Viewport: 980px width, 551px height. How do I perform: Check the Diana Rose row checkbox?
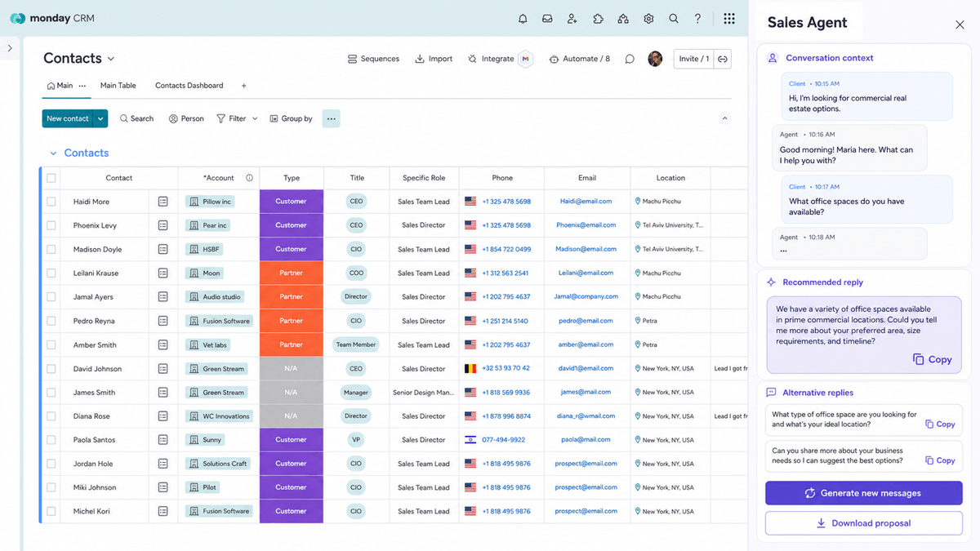coord(51,415)
